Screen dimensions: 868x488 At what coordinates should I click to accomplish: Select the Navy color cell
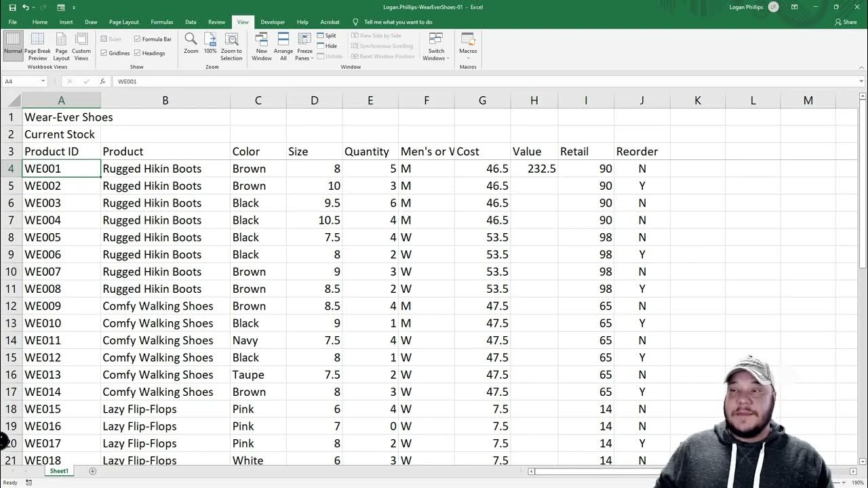(x=258, y=340)
